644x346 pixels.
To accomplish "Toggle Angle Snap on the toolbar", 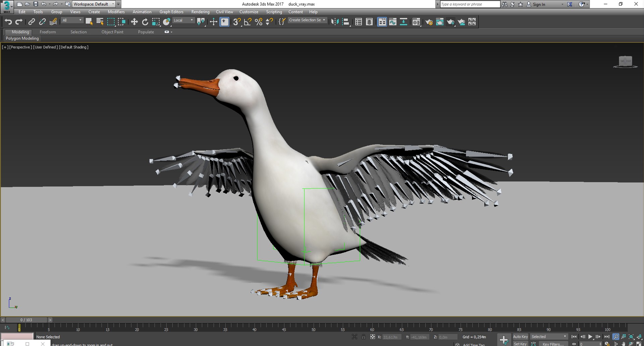I will [248, 22].
